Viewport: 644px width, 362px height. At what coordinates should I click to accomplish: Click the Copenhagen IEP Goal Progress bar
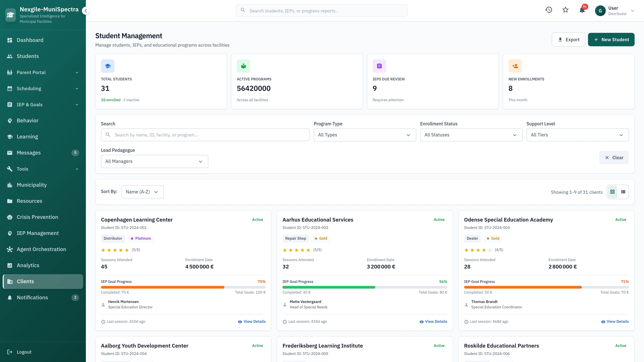pyautogui.click(x=183, y=287)
